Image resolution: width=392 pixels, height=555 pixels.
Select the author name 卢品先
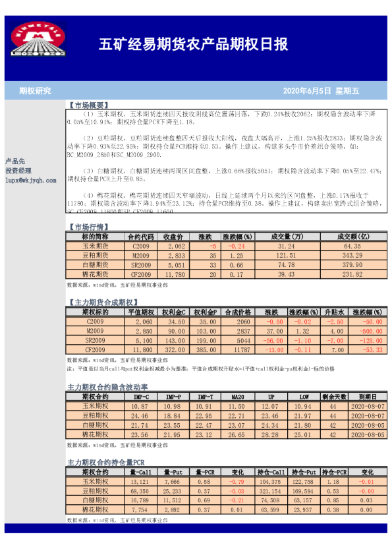click(15, 161)
